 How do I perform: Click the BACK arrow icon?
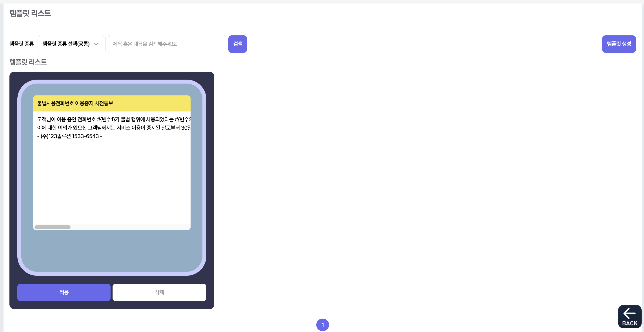629,313
